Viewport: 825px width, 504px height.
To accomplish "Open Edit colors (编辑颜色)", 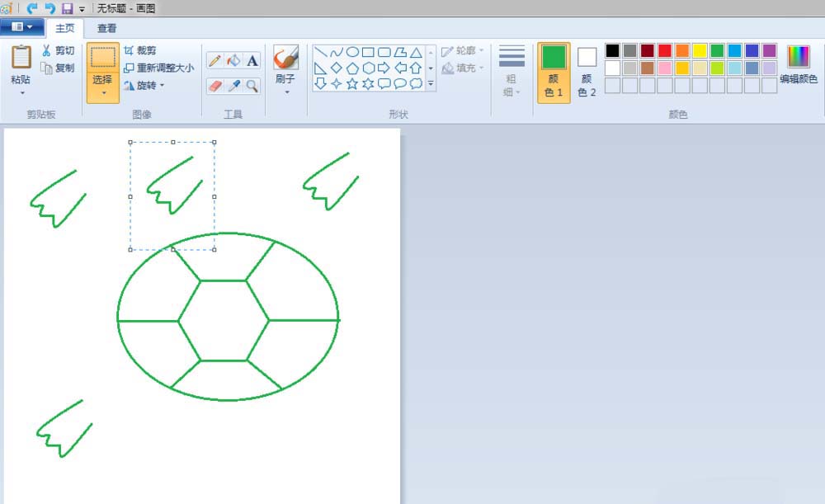I will coord(799,64).
